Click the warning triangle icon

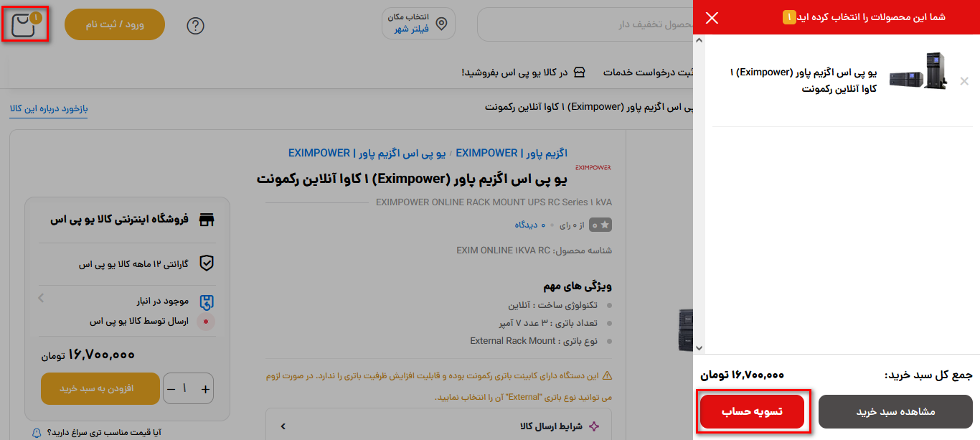point(607,375)
